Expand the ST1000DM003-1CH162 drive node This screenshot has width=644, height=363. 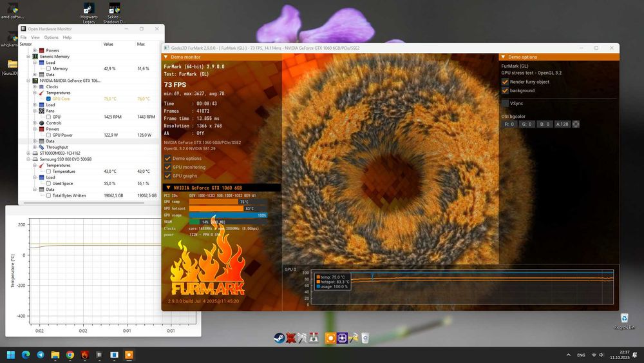(x=28, y=153)
